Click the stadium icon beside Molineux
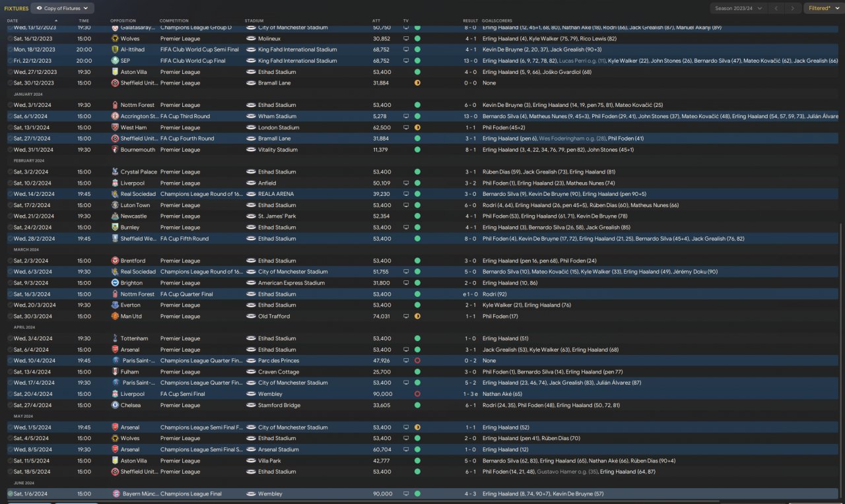The width and height of the screenshot is (845, 504). coord(251,39)
